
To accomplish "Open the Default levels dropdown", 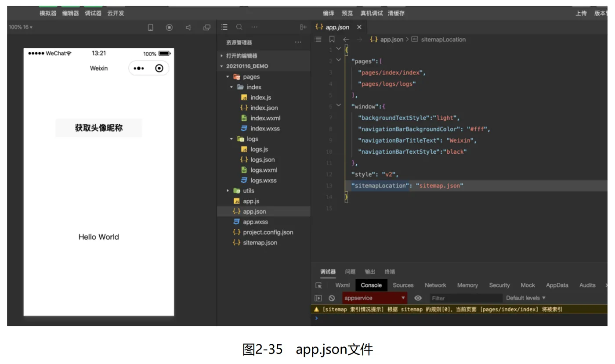I will (x=526, y=298).
